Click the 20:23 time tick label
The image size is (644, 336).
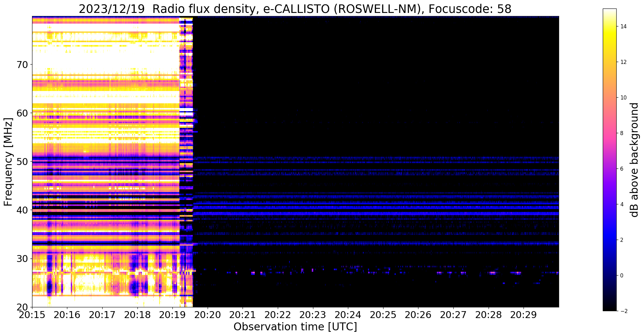pyautogui.click(x=313, y=314)
